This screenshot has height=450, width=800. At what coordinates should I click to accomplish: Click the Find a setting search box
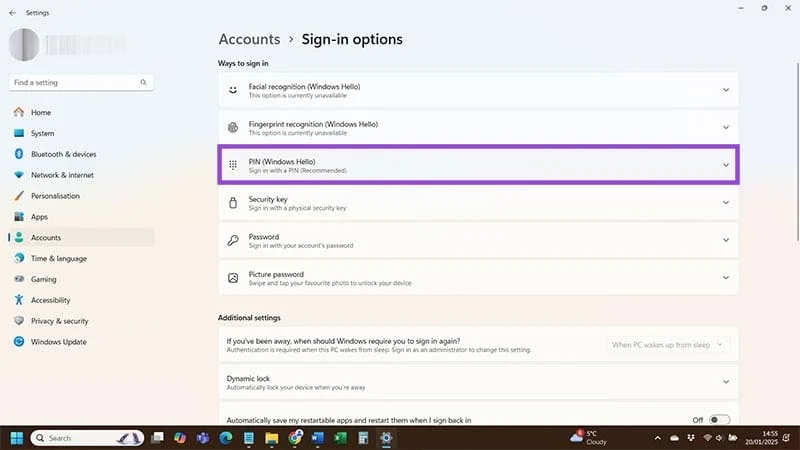point(75,82)
